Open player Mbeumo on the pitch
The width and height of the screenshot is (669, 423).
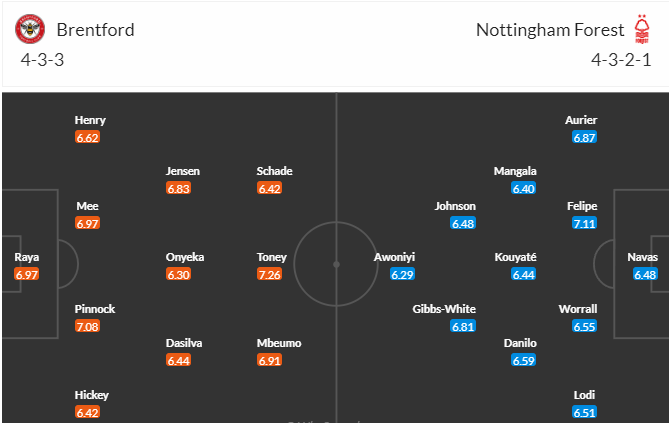[279, 343]
